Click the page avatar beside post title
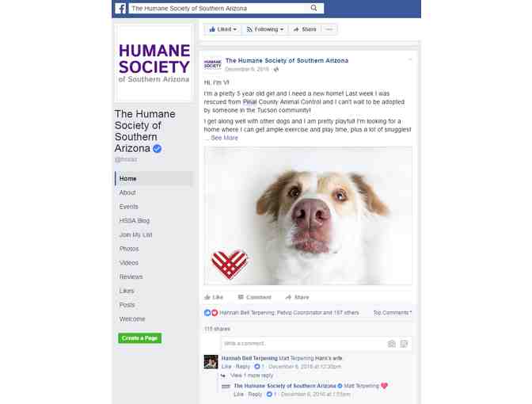This screenshot has width=532, height=404. click(x=213, y=64)
